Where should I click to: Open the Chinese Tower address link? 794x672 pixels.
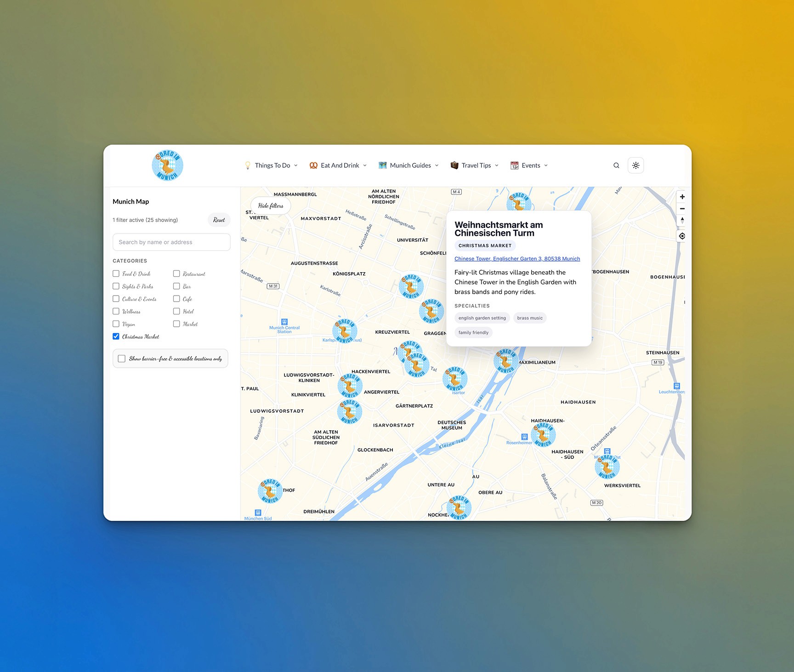coord(517,259)
